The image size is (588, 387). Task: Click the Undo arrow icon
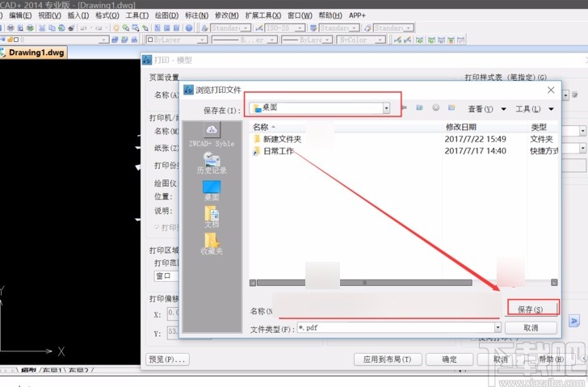pos(83,28)
